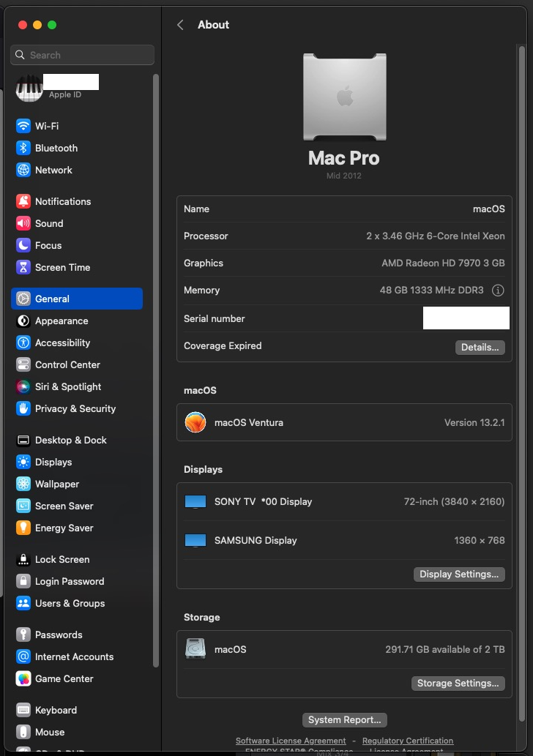Open Internet Accounts @ icon
This screenshot has width=533, height=756.
pos(23,656)
